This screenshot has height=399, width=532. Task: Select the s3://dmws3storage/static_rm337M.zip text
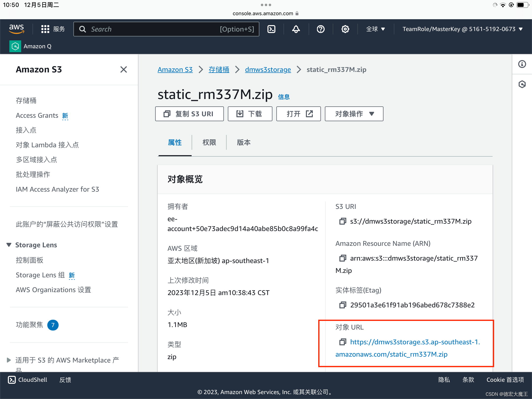coord(411,221)
